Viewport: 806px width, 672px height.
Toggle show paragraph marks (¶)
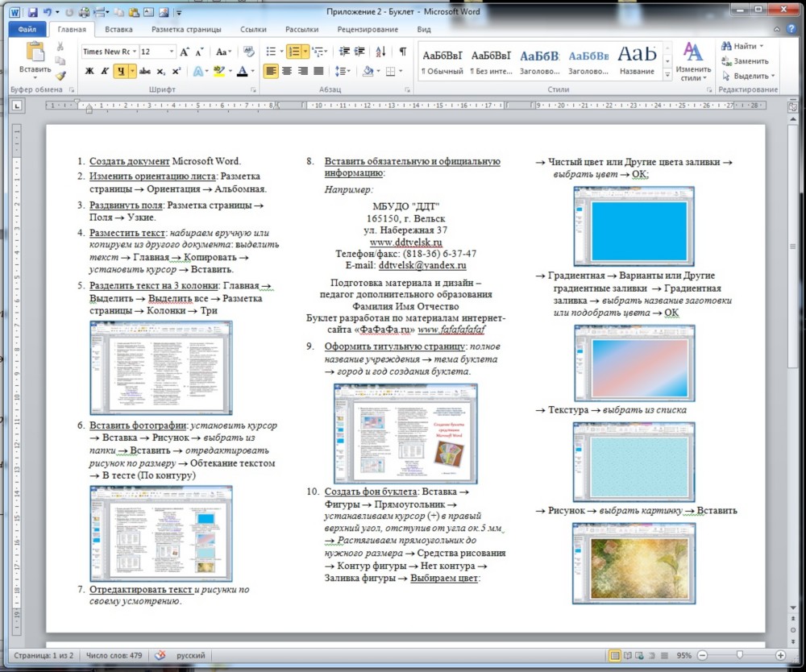[x=402, y=52]
